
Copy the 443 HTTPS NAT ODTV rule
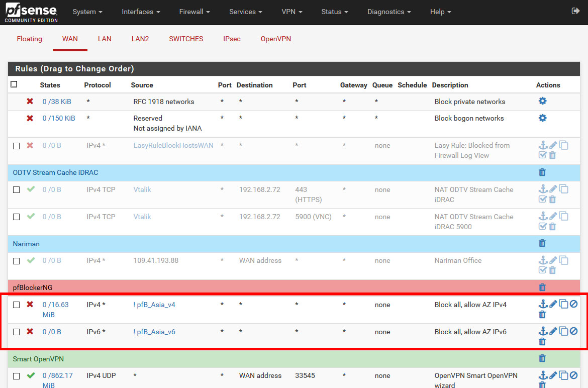click(563, 189)
